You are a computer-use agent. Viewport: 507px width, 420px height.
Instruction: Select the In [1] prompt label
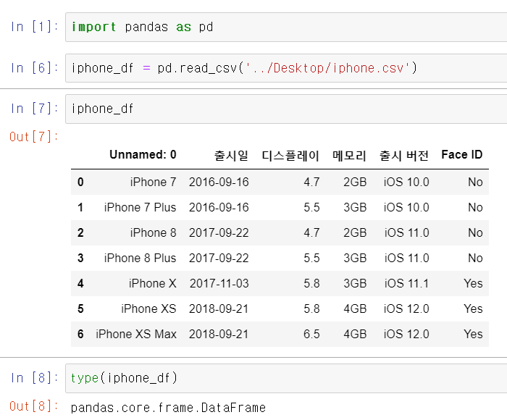34,27
